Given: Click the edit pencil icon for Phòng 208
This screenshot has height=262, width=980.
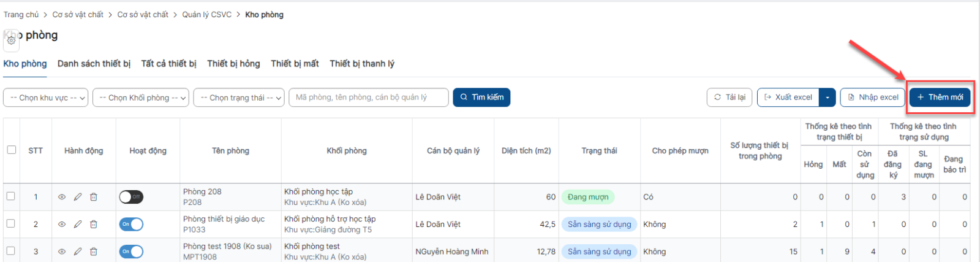Looking at the screenshot, I should pyautogui.click(x=78, y=197).
